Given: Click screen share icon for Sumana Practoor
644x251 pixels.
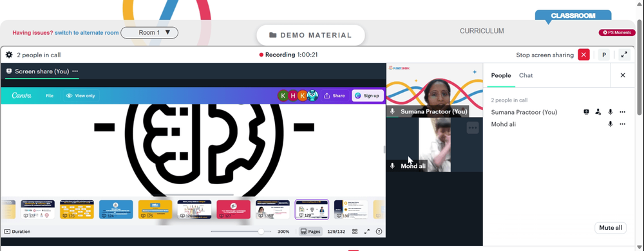Looking at the screenshot, I should click(586, 112).
